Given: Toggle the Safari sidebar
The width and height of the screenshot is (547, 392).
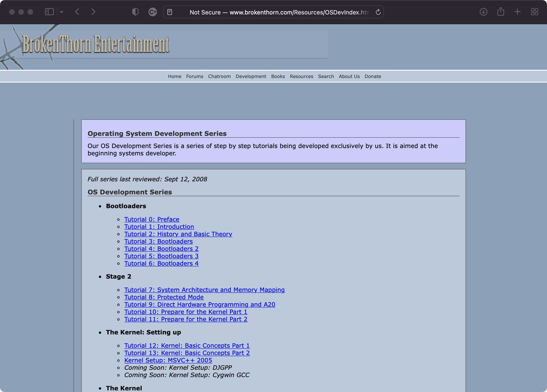Looking at the screenshot, I should [x=49, y=12].
